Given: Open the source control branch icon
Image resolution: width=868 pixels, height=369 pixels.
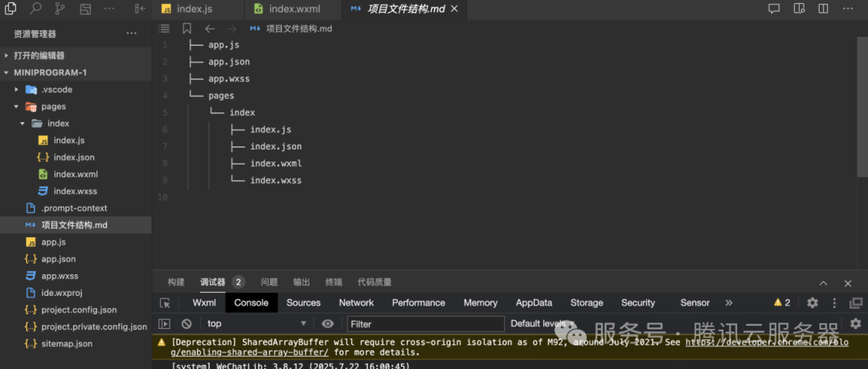Looking at the screenshot, I should pyautogui.click(x=59, y=9).
